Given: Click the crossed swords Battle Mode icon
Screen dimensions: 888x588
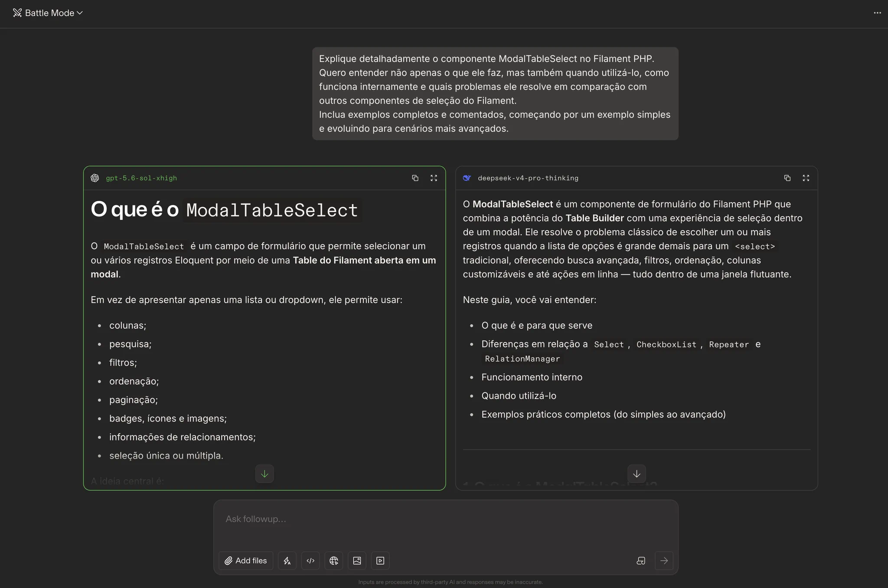Looking at the screenshot, I should coord(17,13).
